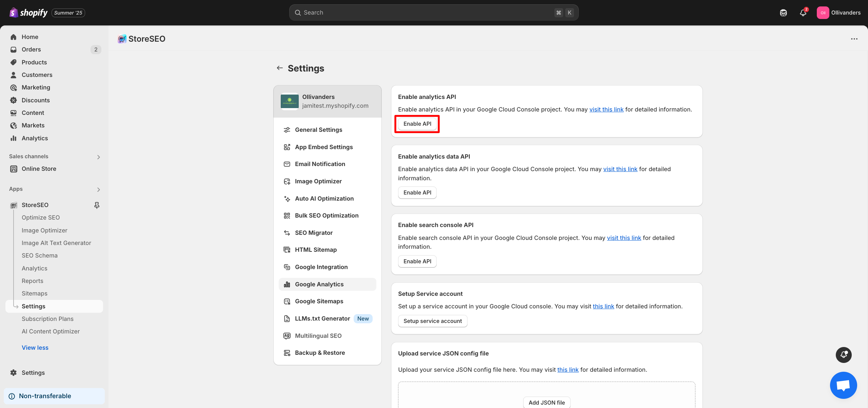Collapse app menu with View less

tap(35, 348)
